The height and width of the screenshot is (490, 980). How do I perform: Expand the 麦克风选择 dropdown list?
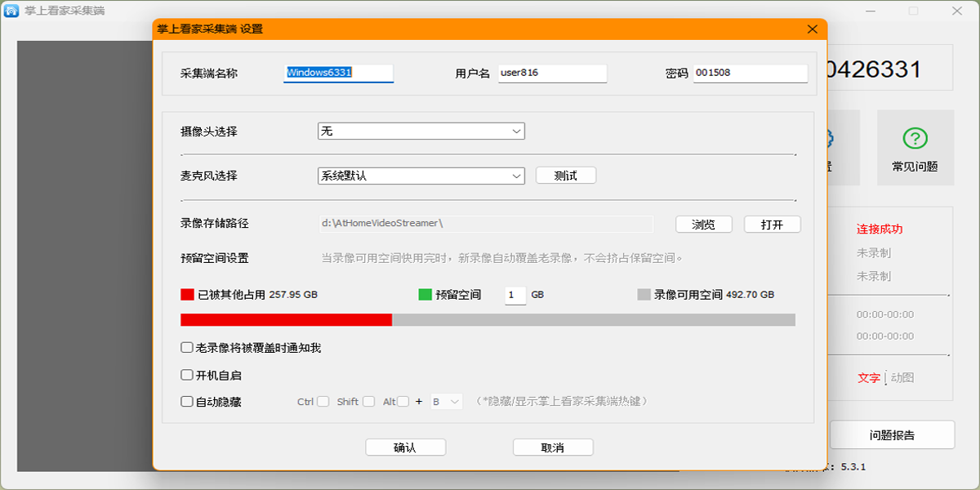[x=421, y=176]
